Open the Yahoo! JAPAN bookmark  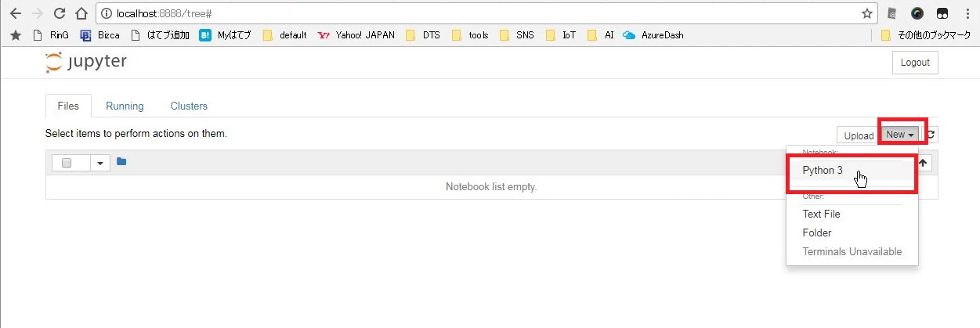(356, 35)
